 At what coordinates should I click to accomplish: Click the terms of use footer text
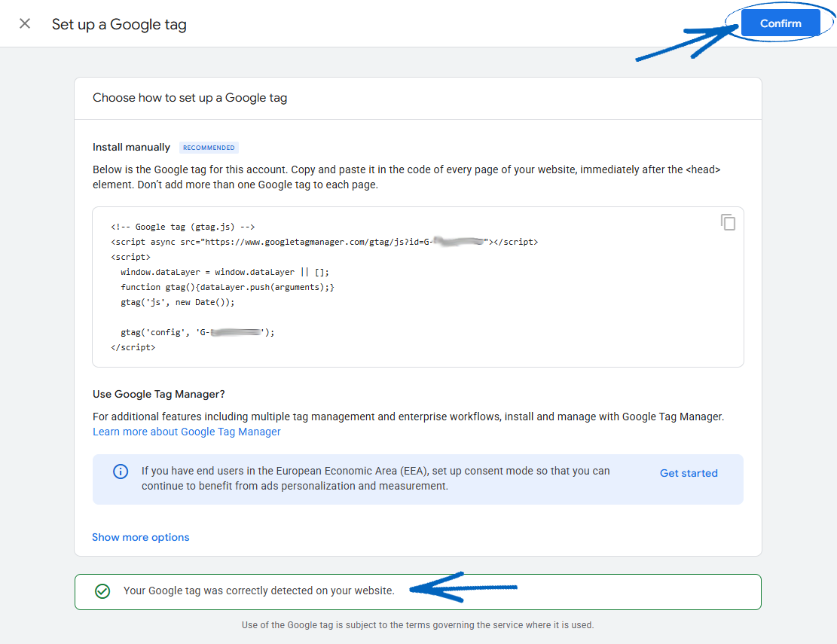[417, 624]
